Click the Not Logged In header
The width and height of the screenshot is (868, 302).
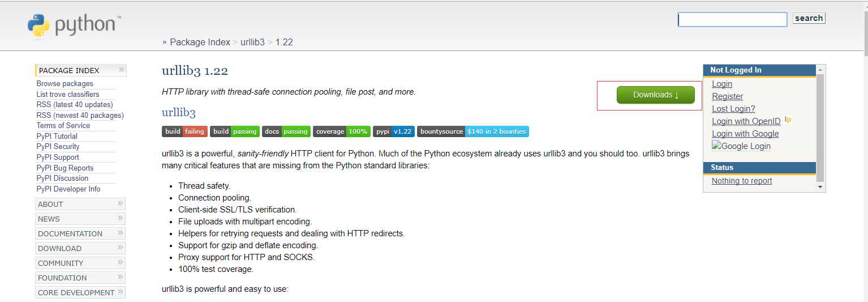(759, 70)
